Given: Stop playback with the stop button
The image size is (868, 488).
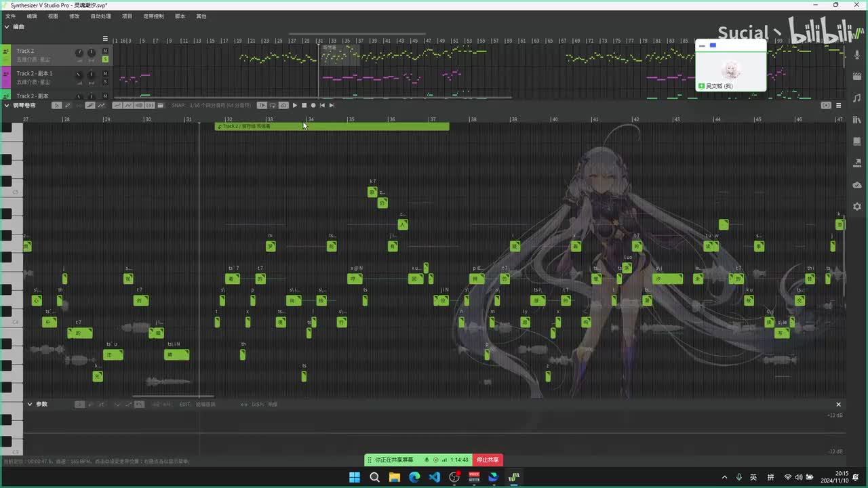Looking at the screenshot, I should point(304,105).
